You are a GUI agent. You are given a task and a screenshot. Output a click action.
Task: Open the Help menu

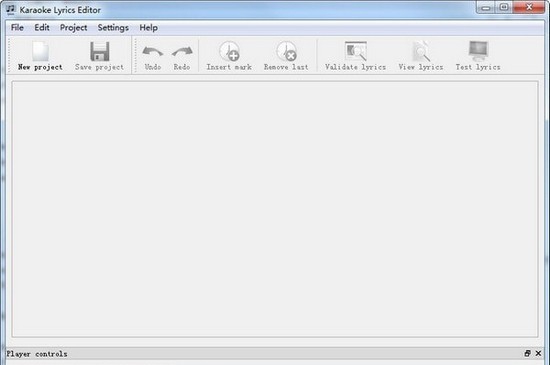[x=148, y=28]
